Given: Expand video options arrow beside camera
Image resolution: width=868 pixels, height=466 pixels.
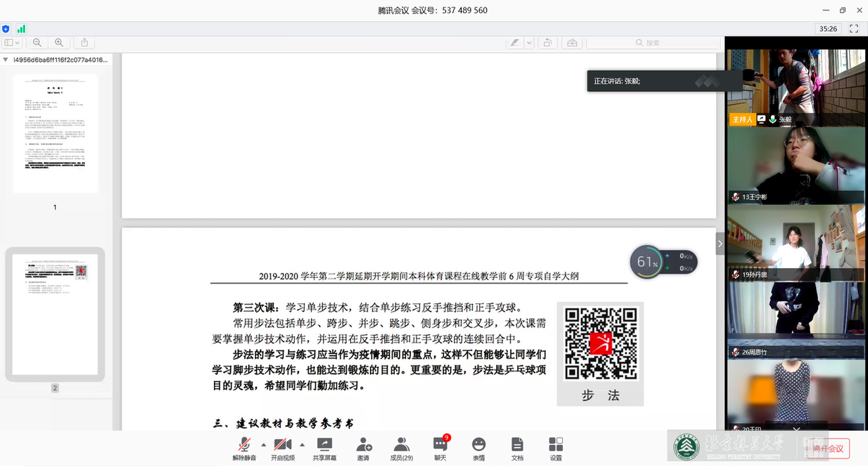Looking at the screenshot, I should [x=302, y=444].
